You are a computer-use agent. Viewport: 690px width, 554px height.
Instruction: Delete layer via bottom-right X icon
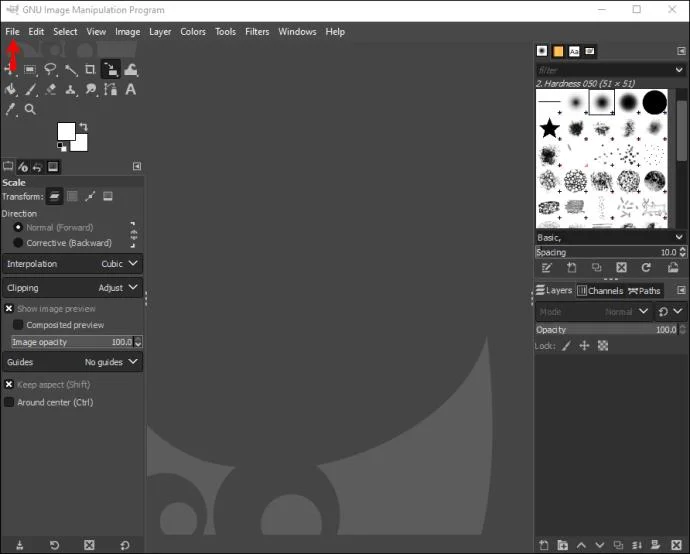676,545
